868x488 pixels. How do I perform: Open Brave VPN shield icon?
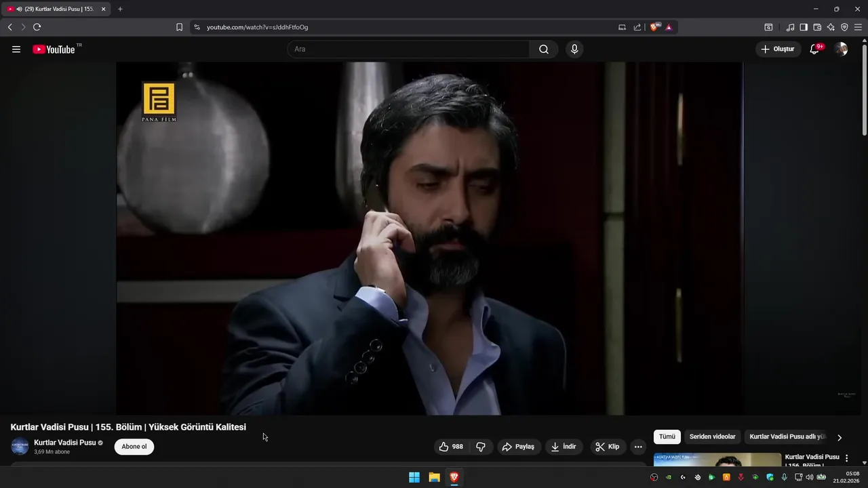point(844,27)
